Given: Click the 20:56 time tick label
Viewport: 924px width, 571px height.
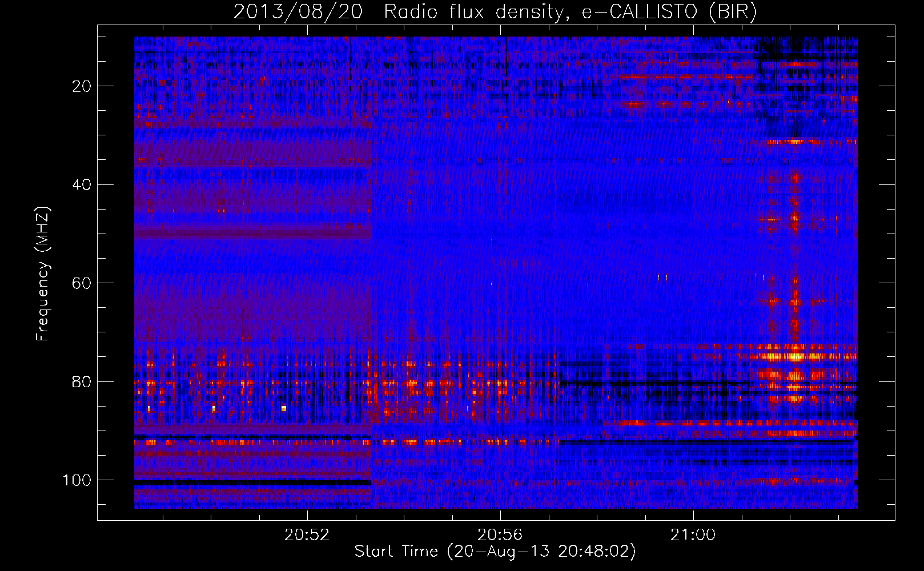Looking at the screenshot, I should click(500, 535).
